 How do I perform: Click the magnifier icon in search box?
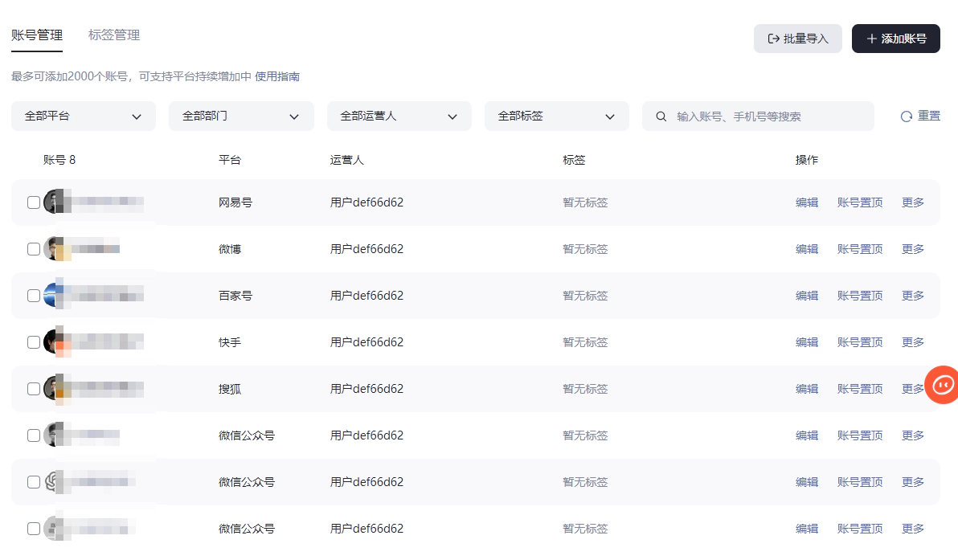point(661,116)
